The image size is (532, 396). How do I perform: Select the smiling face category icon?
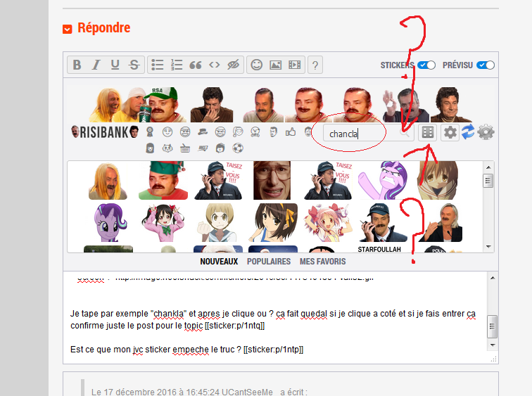pyautogui.click(x=167, y=132)
